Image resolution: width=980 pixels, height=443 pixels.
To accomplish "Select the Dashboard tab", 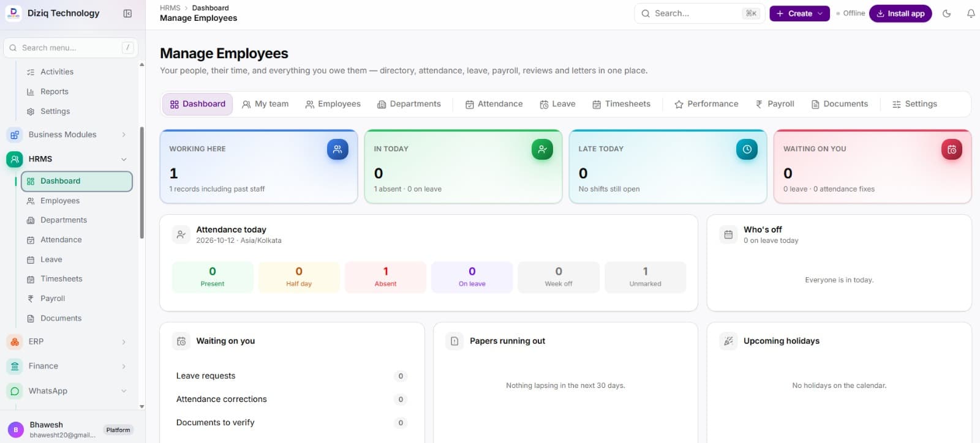I will click(197, 104).
